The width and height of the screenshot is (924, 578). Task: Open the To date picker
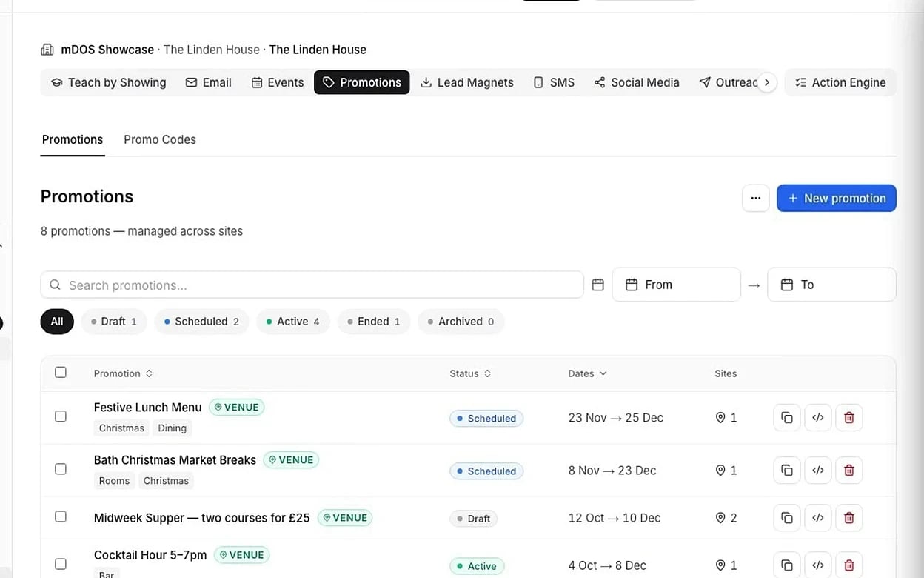click(x=831, y=285)
